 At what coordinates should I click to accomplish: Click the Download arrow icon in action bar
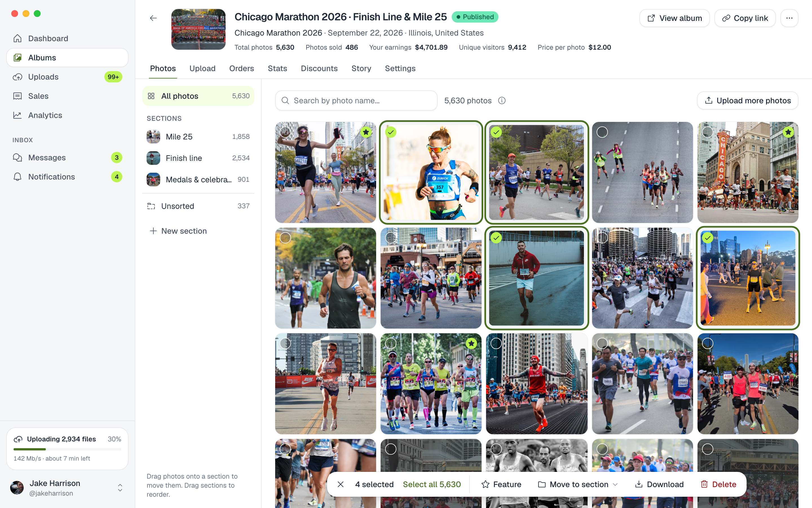639,484
